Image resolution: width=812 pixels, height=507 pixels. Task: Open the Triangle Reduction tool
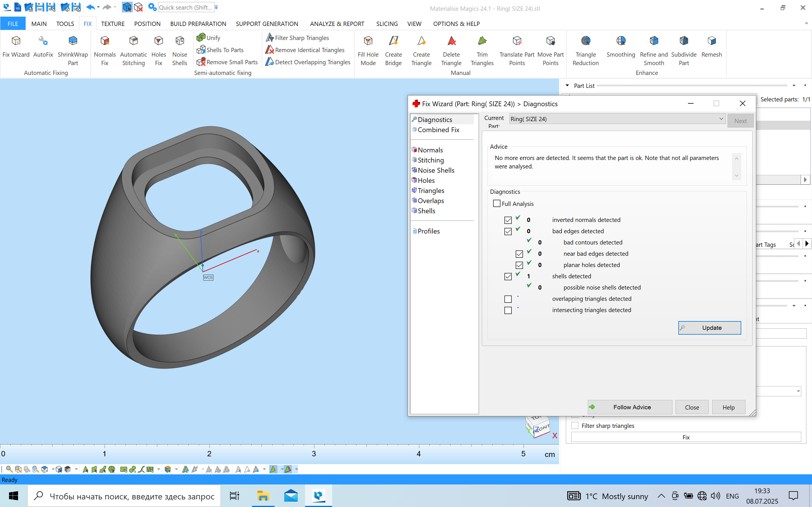(x=585, y=50)
